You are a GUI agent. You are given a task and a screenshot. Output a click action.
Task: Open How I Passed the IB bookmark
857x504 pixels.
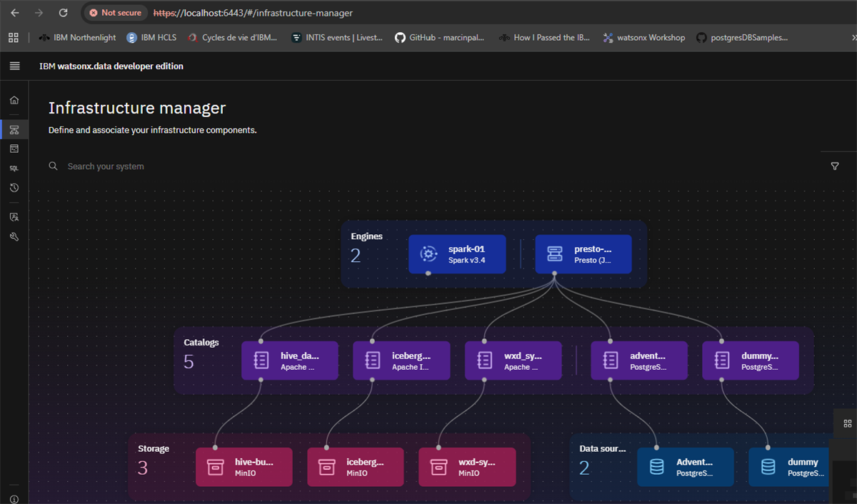click(544, 38)
